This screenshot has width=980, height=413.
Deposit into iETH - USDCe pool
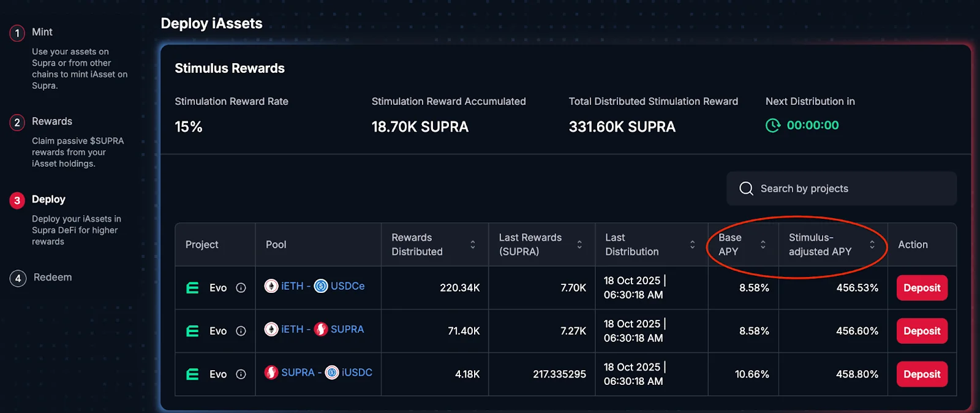[x=922, y=288]
